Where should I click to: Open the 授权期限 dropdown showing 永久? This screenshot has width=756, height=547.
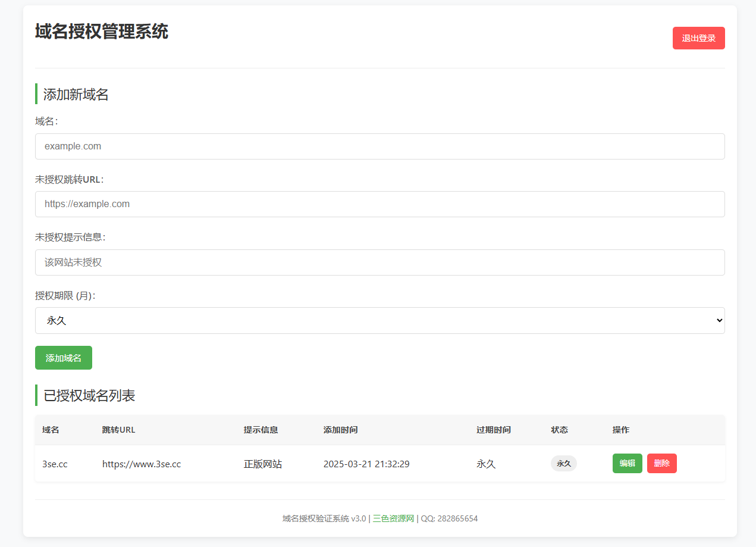379,320
